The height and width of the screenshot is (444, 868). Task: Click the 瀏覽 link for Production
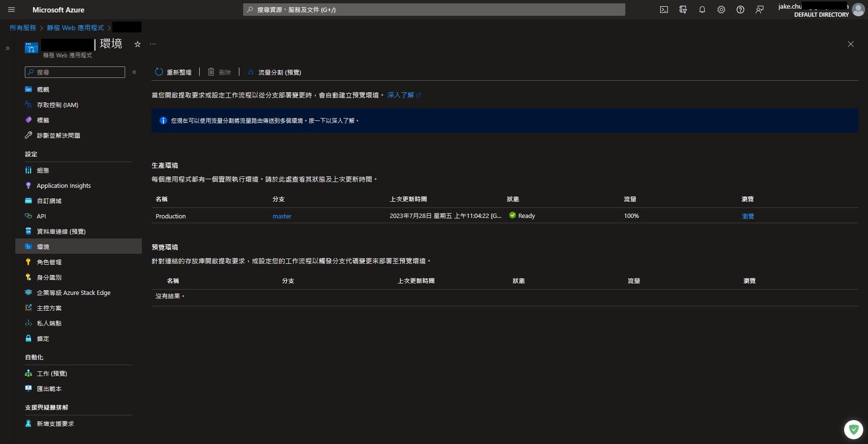coord(748,216)
